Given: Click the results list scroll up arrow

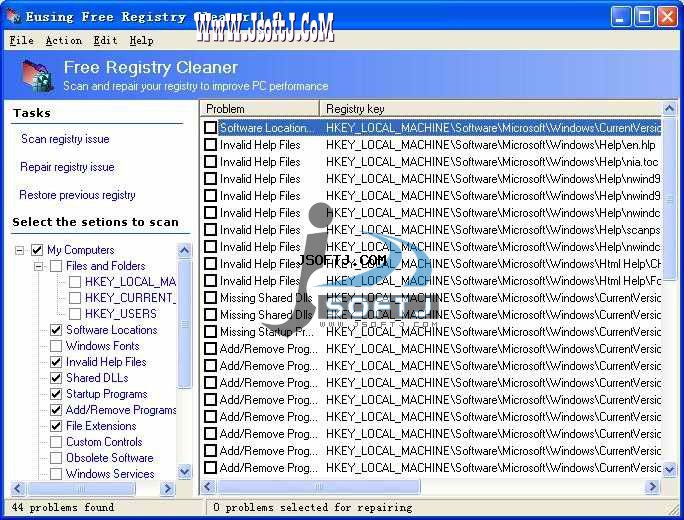Looking at the screenshot, I should (x=670, y=109).
